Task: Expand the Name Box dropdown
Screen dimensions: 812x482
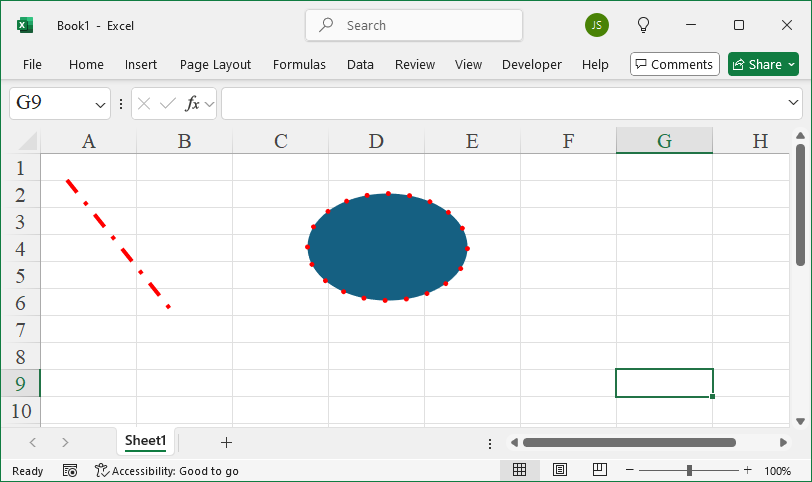Action: (100, 105)
